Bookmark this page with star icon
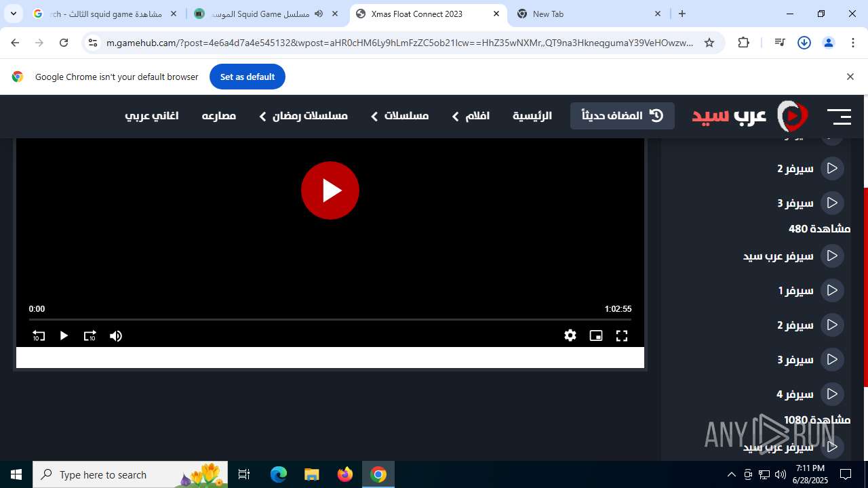Screen dimensions: 868x488 pos(709,43)
